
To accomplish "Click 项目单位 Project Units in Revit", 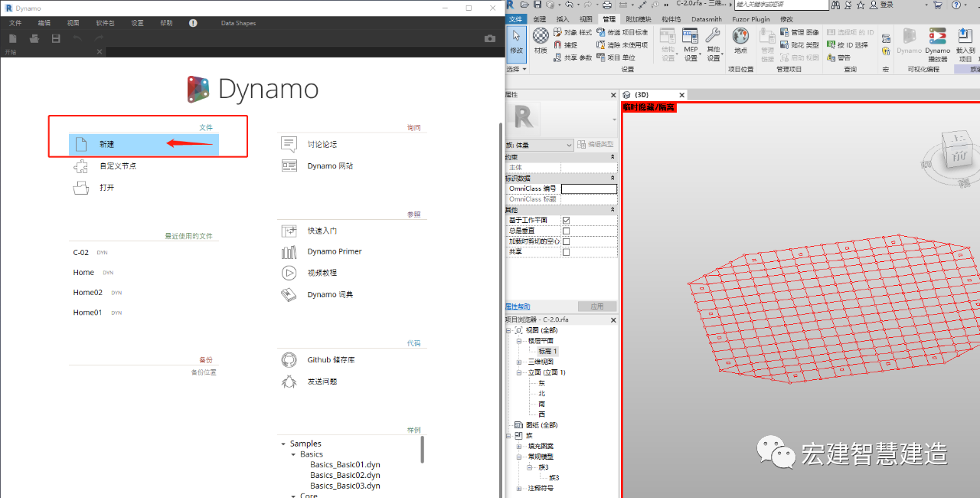I will coord(616,57).
